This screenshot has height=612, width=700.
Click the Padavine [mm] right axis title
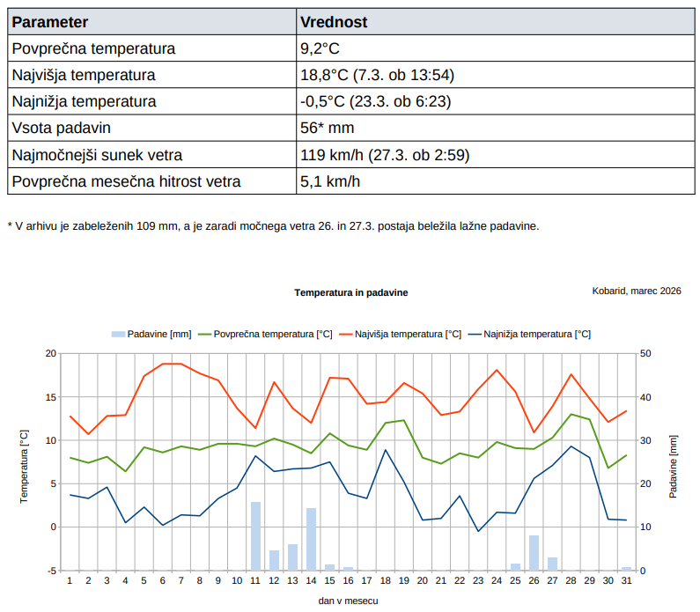click(674, 466)
